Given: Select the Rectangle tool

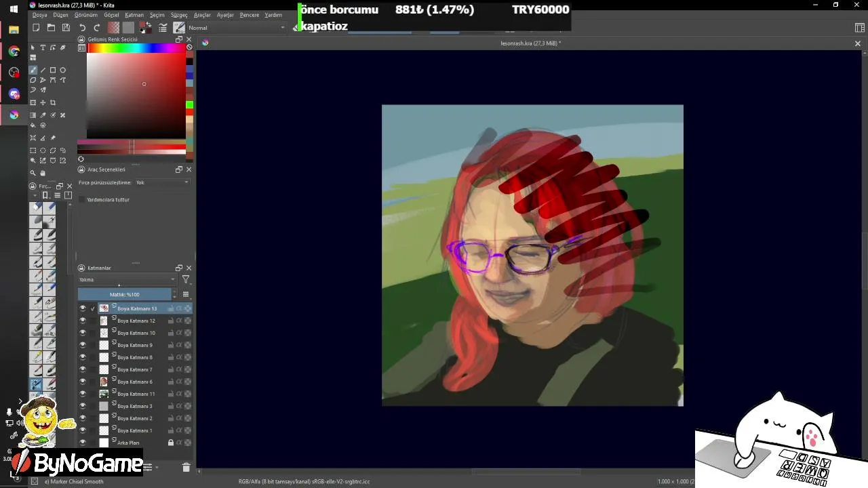Looking at the screenshot, I should pos(53,70).
